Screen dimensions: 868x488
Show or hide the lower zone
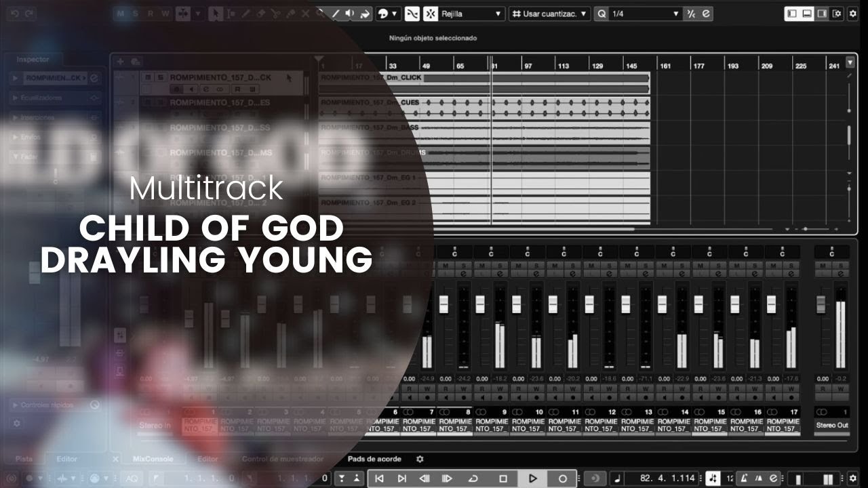pyautogui.click(x=807, y=14)
